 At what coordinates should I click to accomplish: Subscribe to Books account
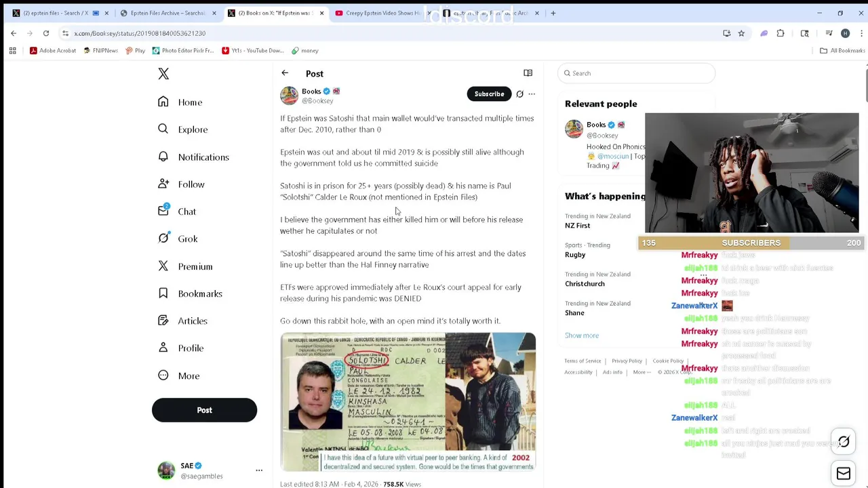point(489,94)
